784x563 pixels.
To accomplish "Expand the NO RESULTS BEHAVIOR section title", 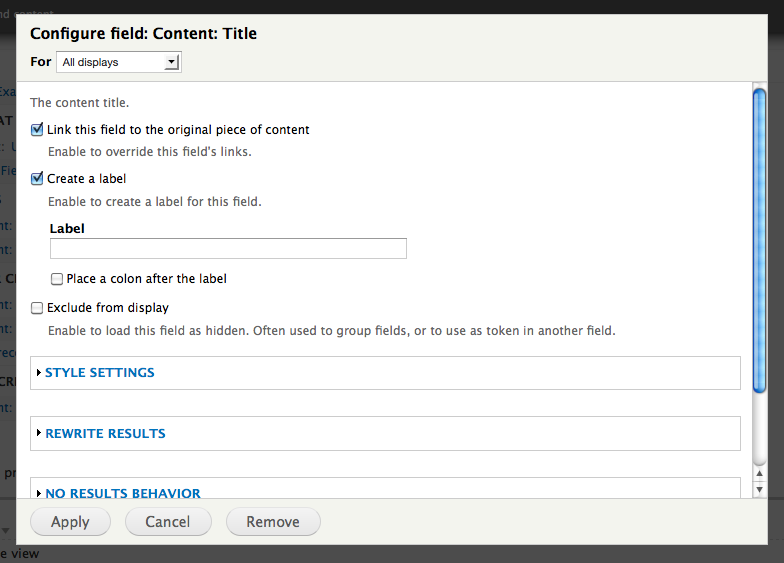I will pyautogui.click(x=123, y=493).
